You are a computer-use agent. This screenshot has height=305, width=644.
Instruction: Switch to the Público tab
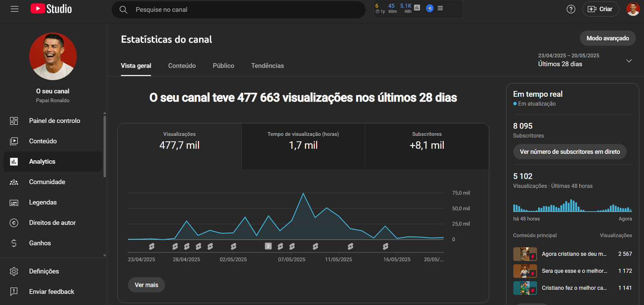(223, 66)
